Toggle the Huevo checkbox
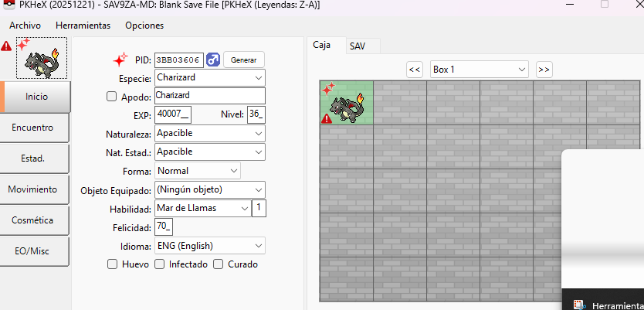The width and height of the screenshot is (644, 310). 112,264
